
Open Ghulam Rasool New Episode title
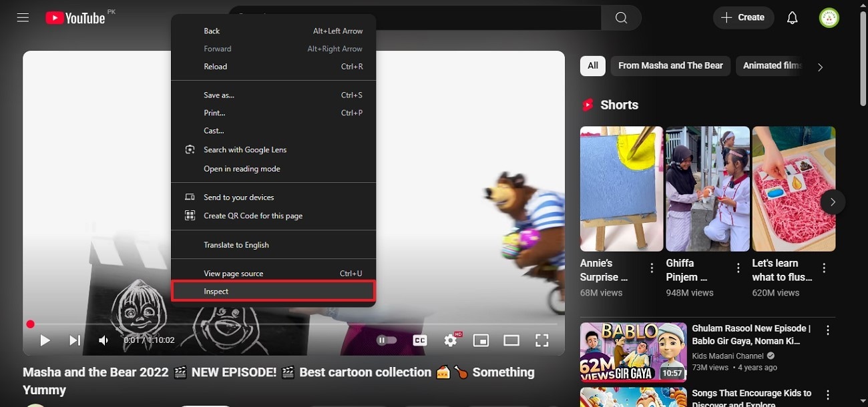click(x=752, y=335)
